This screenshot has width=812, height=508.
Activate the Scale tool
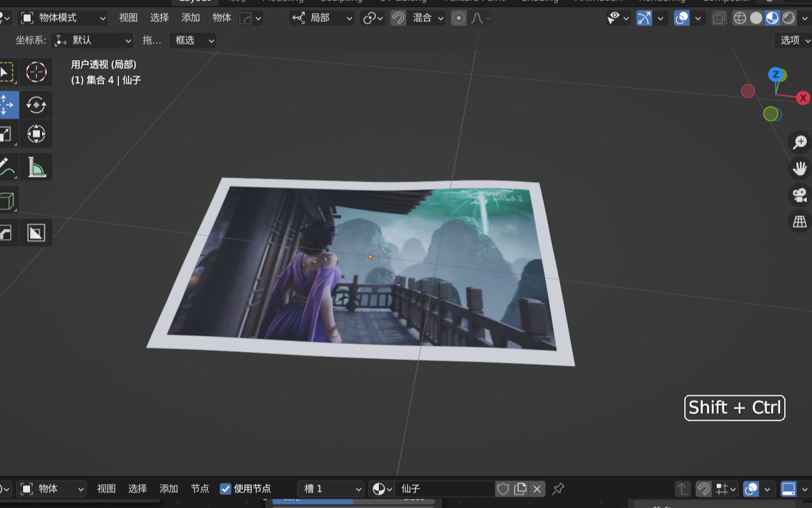coord(7,134)
